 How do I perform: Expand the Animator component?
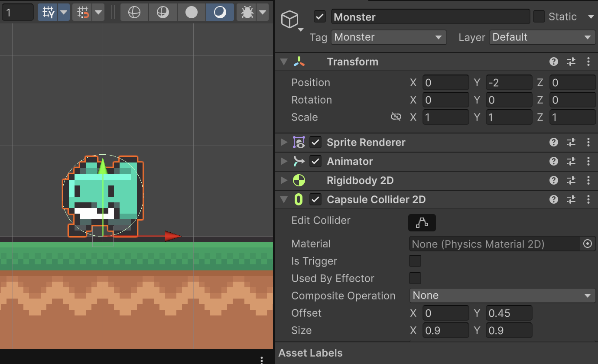pos(284,161)
